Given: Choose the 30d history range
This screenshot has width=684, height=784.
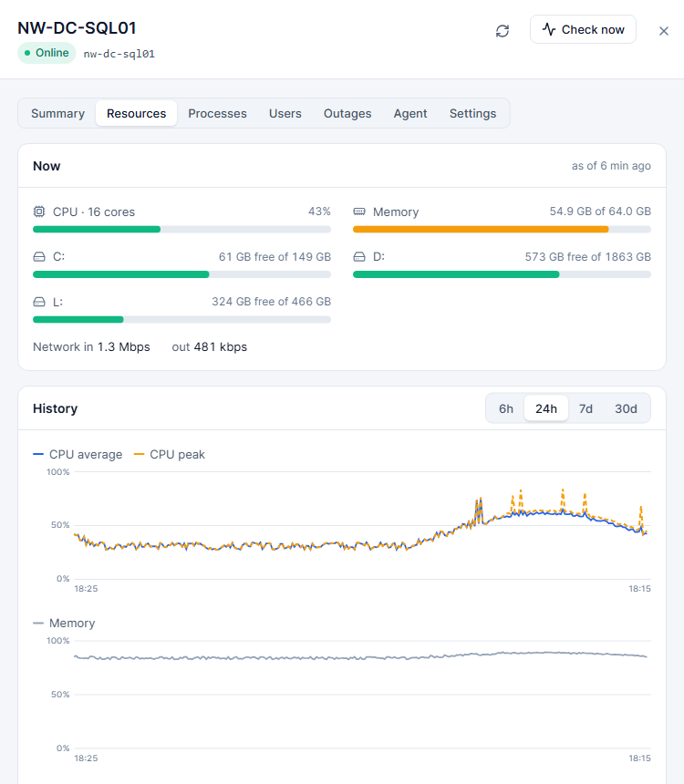Looking at the screenshot, I should (x=626, y=408).
